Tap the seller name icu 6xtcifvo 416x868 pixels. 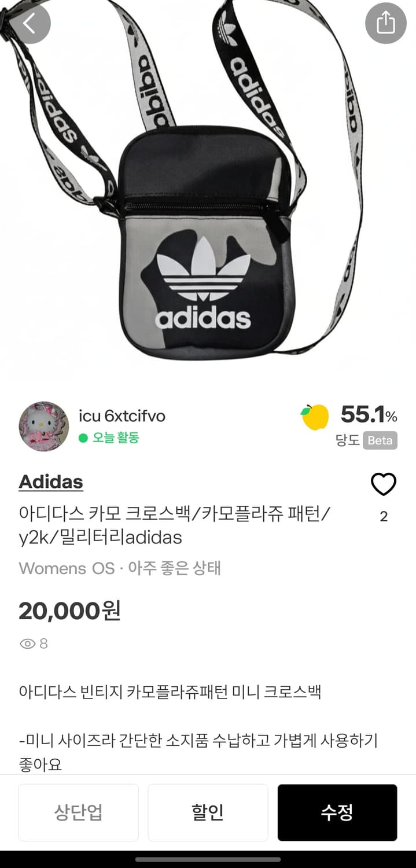click(x=122, y=415)
